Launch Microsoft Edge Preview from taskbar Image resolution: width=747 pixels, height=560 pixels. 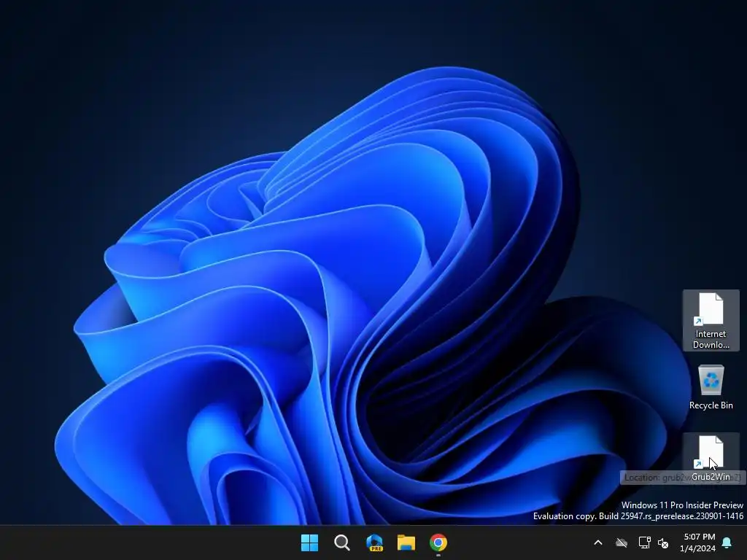point(374,542)
